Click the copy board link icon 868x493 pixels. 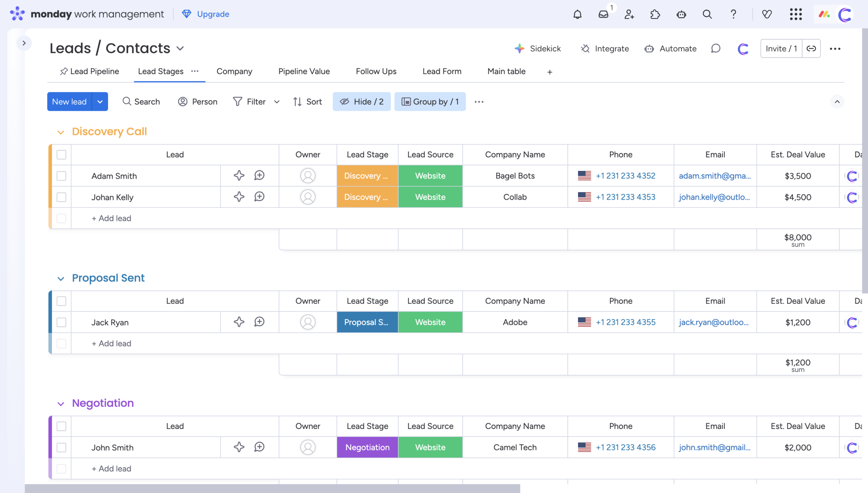tap(811, 48)
